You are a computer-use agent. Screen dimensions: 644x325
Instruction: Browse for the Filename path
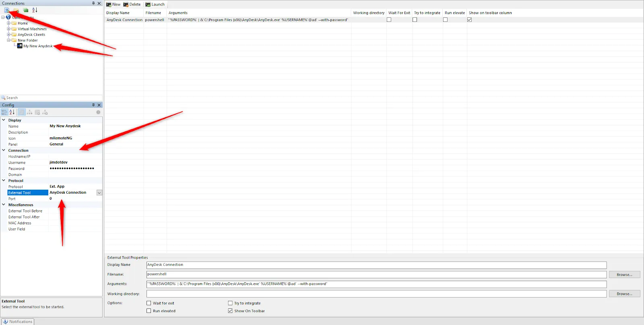(624, 275)
